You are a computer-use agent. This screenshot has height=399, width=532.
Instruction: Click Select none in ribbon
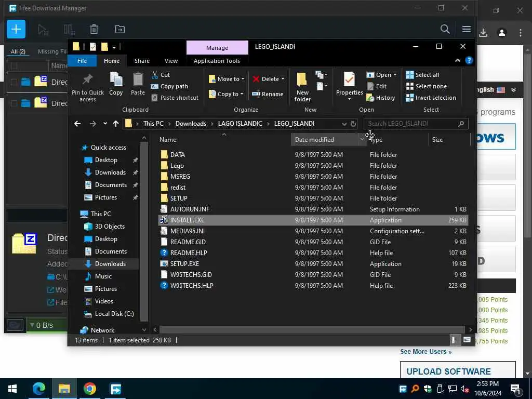tap(427, 86)
